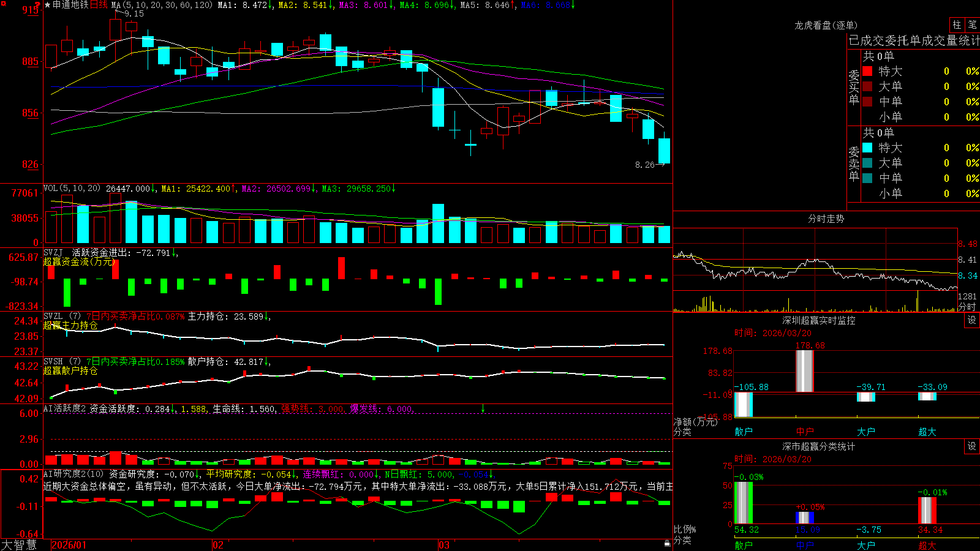Click the 大智慧 logo at bottom-left

click(x=19, y=545)
